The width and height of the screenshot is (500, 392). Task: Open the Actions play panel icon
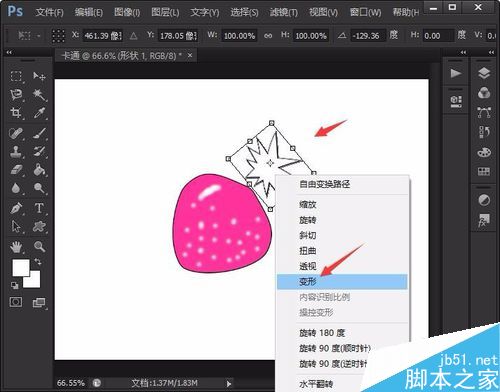pyautogui.click(x=456, y=73)
